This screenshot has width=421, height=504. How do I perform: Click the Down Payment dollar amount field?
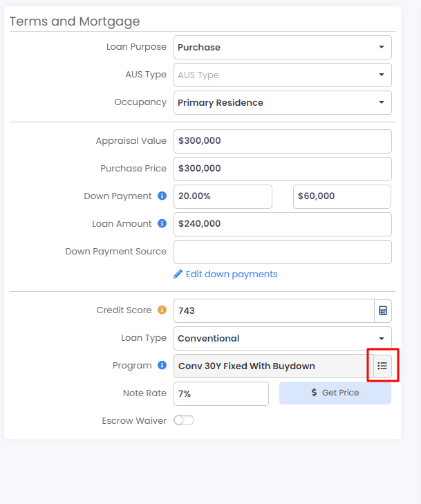point(342,196)
